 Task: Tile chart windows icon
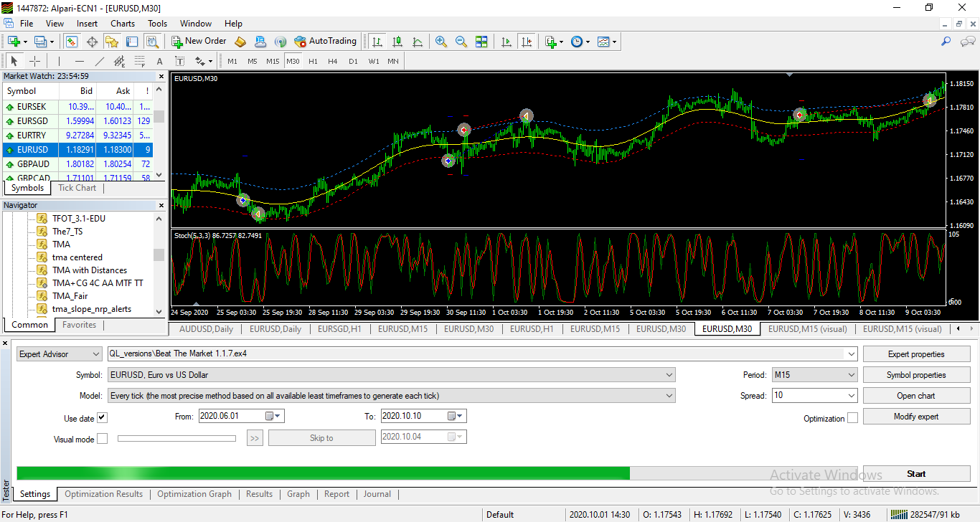(x=481, y=42)
